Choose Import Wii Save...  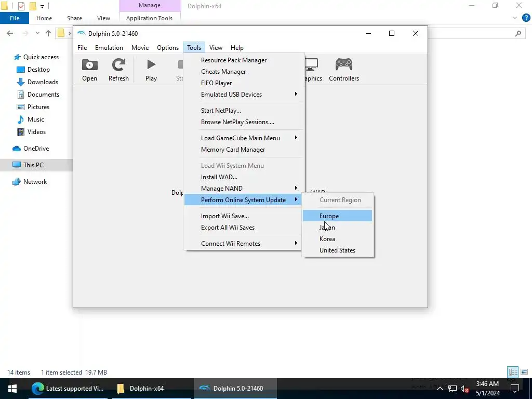pos(243,216)
